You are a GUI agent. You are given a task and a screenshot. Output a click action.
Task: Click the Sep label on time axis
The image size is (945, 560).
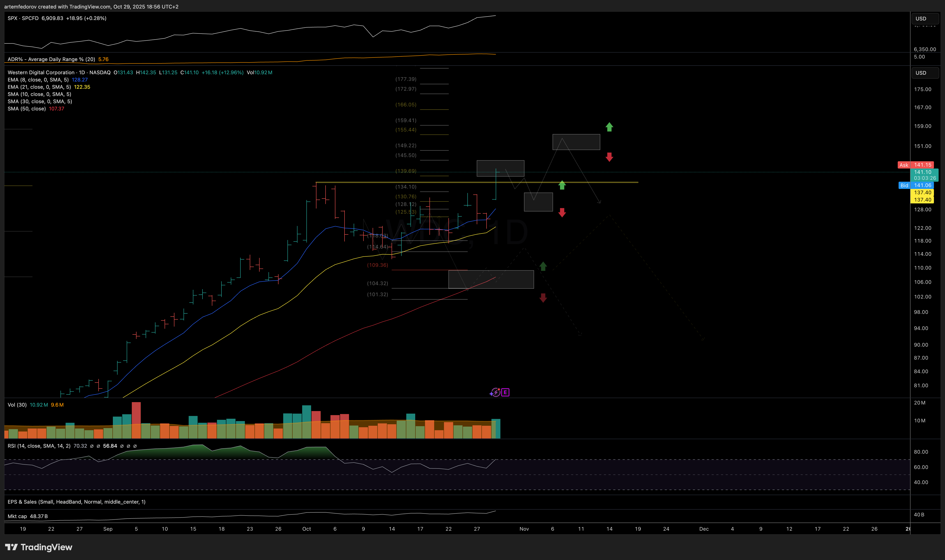pos(108,529)
